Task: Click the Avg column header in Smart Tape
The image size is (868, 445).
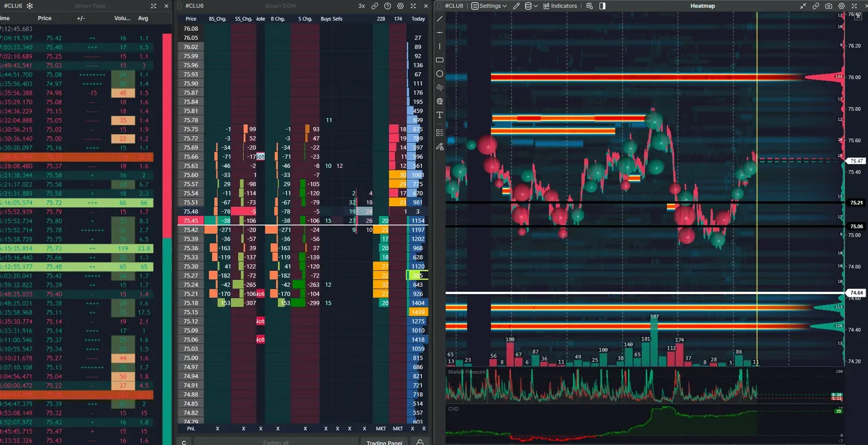Action: pyautogui.click(x=143, y=18)
